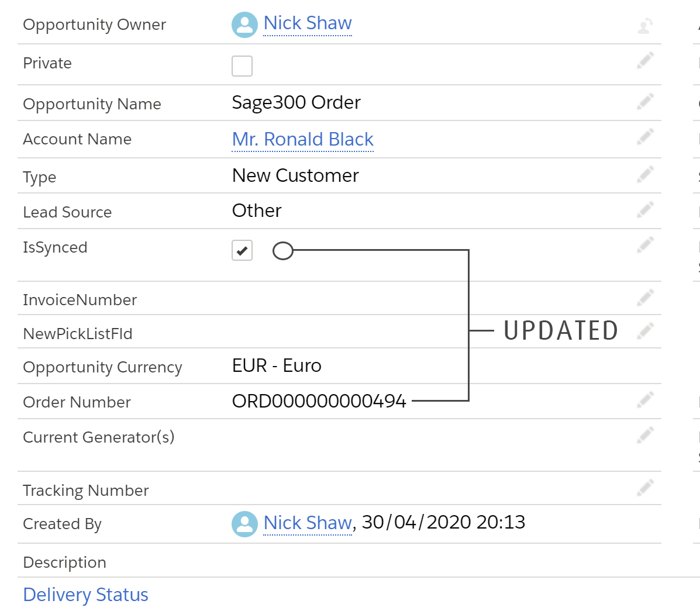Open the Delivery Status section link
This screenshot has height=611, width=700.
click(86, 595)
